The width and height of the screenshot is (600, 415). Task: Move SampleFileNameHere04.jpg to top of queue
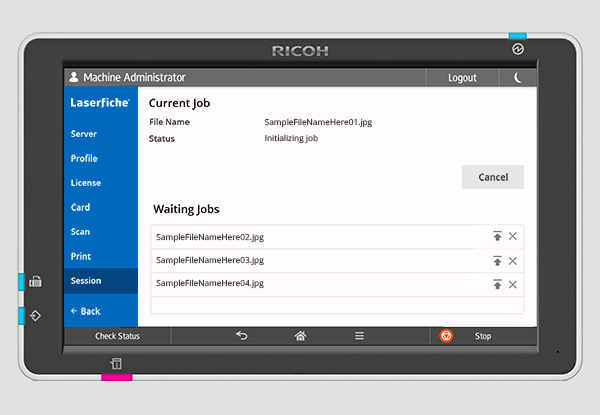[x=497, y=284]
